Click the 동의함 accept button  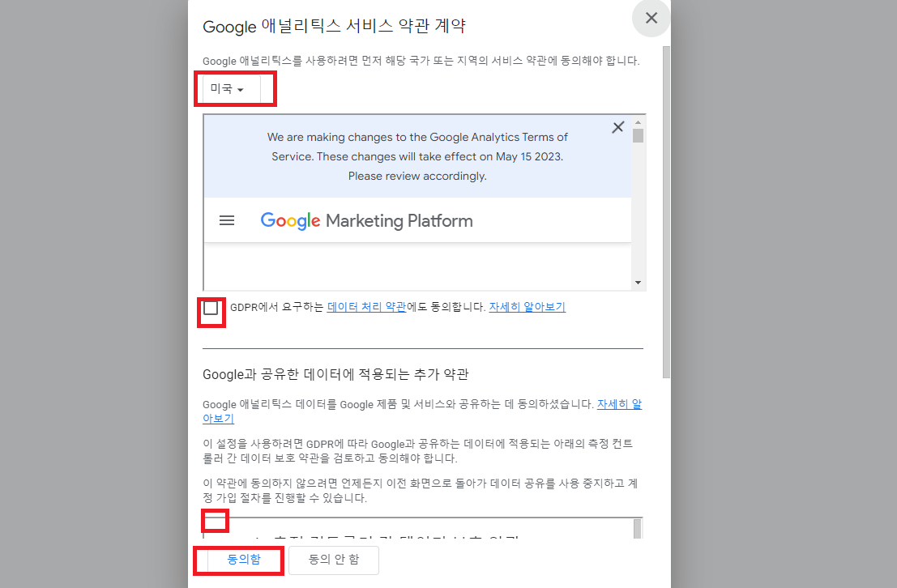coord(244,560)
